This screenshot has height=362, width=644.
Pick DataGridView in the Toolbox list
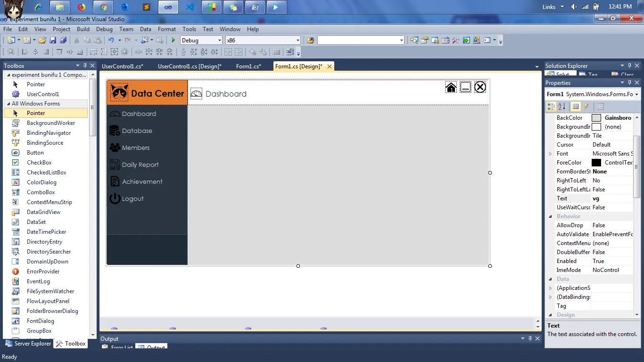coord(43,212)
